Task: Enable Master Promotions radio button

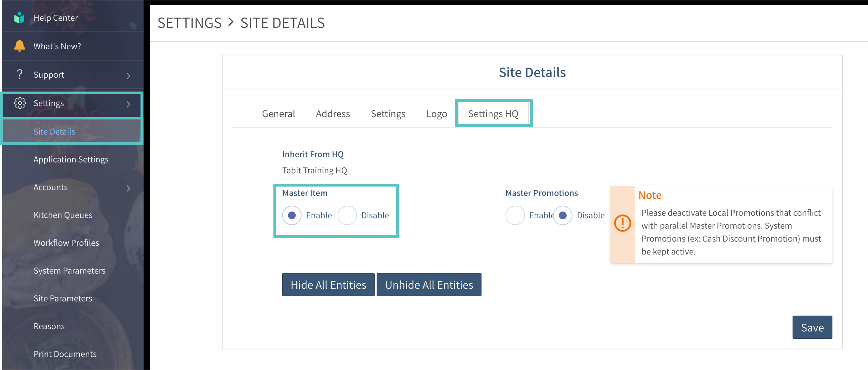Action: point(515,215)
